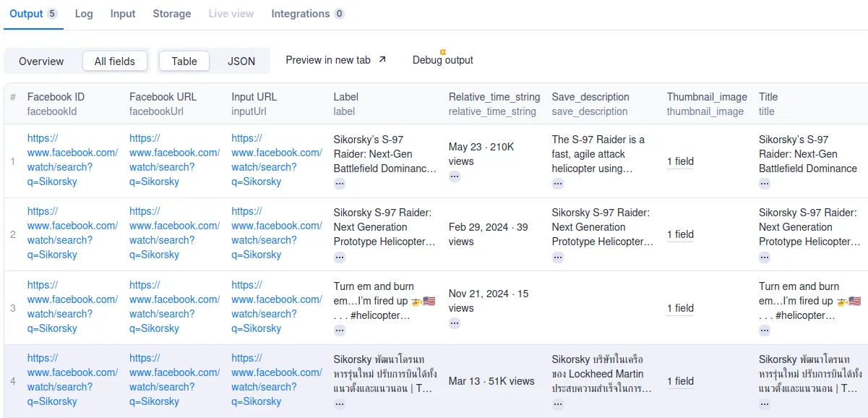Open row 1 thumbnail '1 field'
This screenshot has height=418, width=868.
680,161
